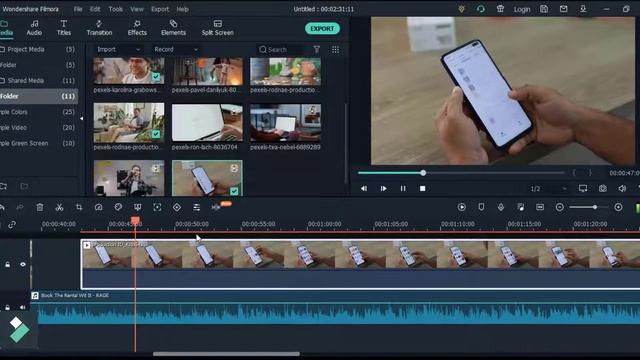
Task: Click the play button in preview
Action: click(383, 189)
